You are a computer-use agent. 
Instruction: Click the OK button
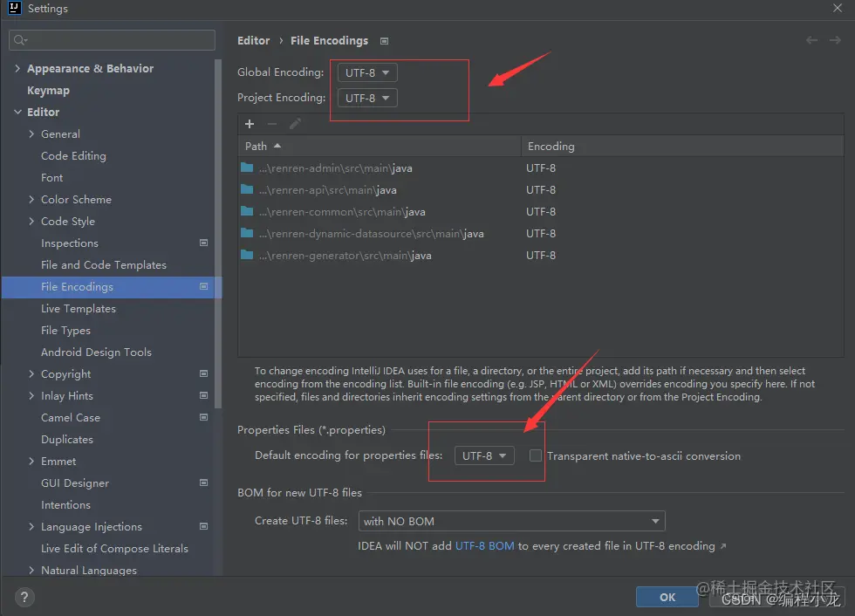click(x=667, y=597)
